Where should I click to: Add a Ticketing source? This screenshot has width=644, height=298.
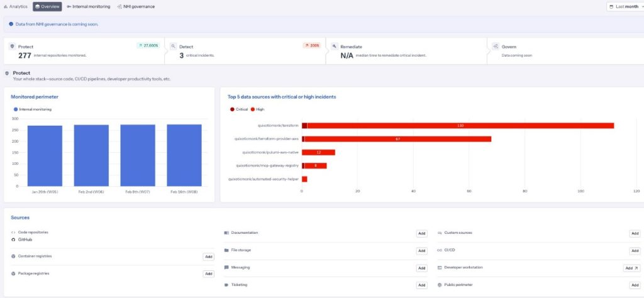click(x=421, y=285)
